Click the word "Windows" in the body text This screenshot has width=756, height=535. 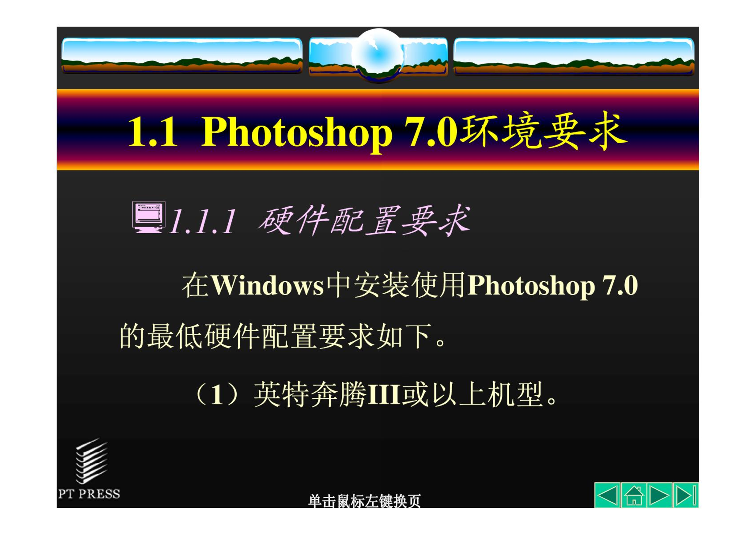tap(268, 285)
